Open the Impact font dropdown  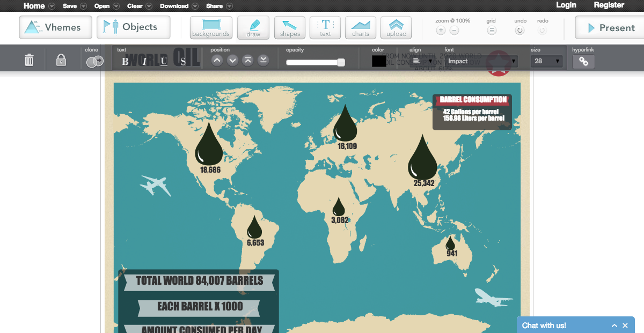pyautogui.click(x=481, y=61)
